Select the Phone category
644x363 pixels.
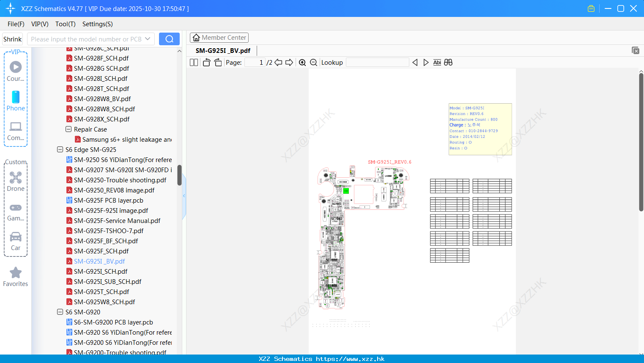[16, 101]
